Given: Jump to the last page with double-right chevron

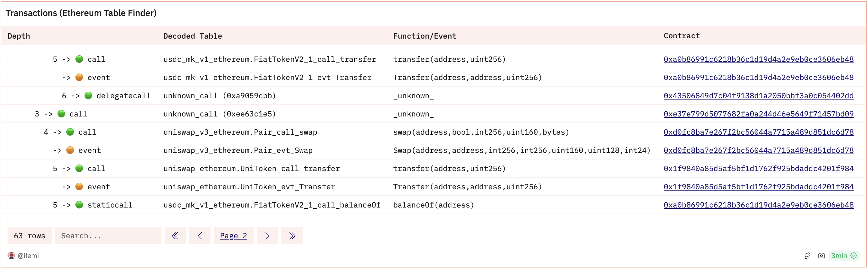Looking at the screenshot, I should 292,236.
